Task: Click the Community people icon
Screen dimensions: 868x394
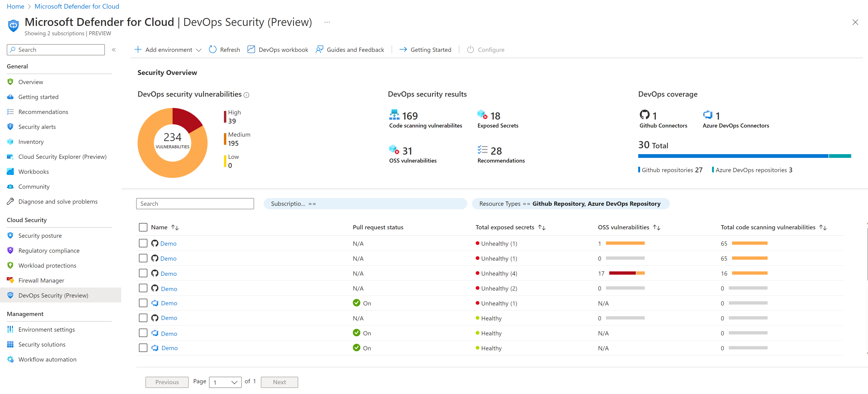Action: tap(11, 186)
